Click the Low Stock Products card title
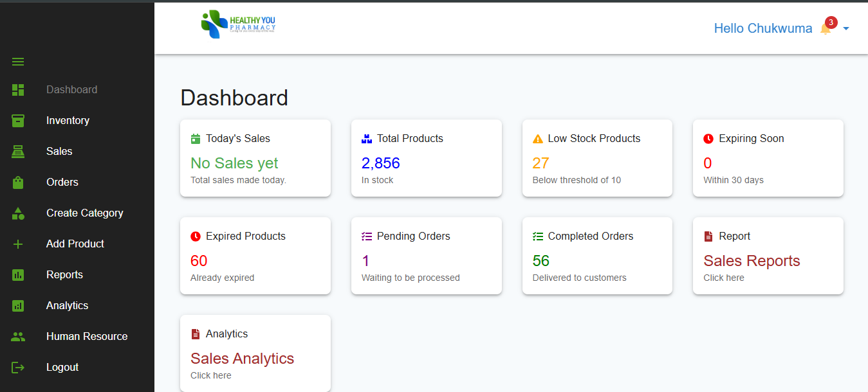Image resolution: width=868 pixels, height=392 pixels. coord(594,139)
